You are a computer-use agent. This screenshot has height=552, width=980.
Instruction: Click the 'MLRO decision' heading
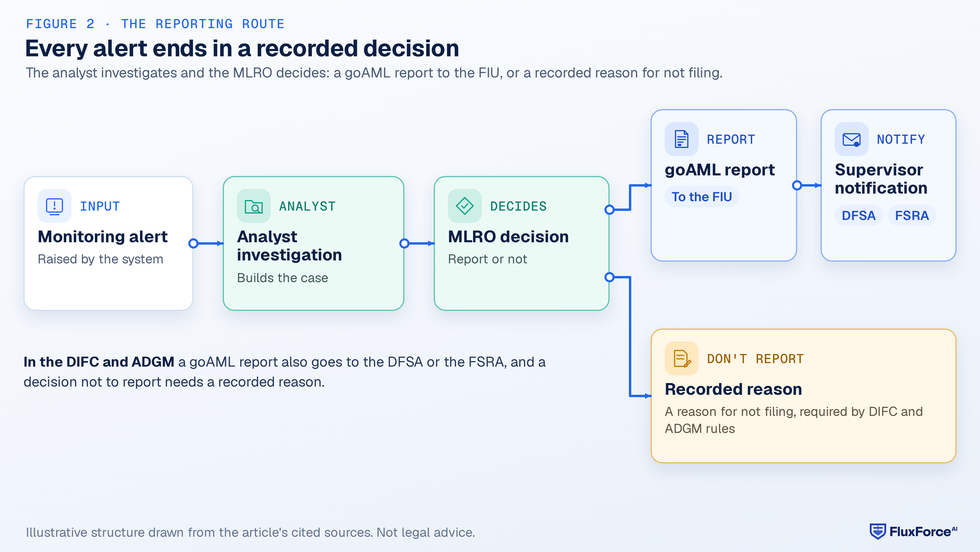point(508,237)
